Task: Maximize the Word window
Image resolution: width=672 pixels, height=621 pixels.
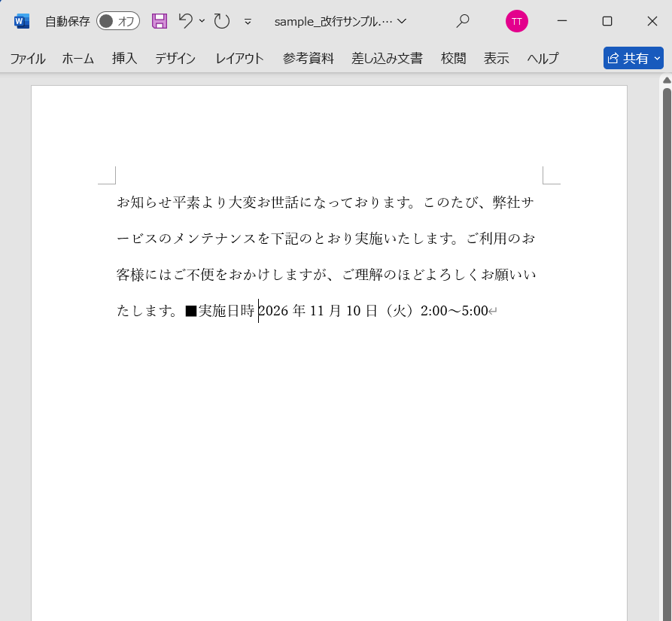Action: click(x=607, y=21)
